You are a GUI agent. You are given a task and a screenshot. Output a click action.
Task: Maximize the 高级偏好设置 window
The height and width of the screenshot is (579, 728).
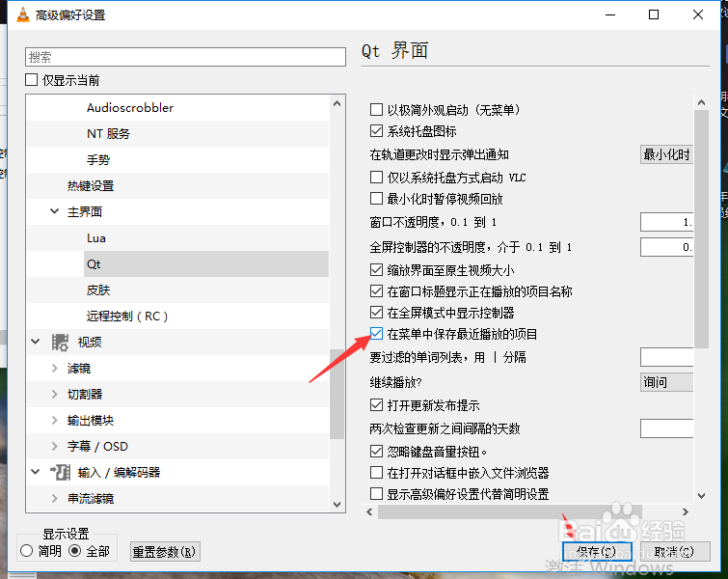(x=654, y=14)
